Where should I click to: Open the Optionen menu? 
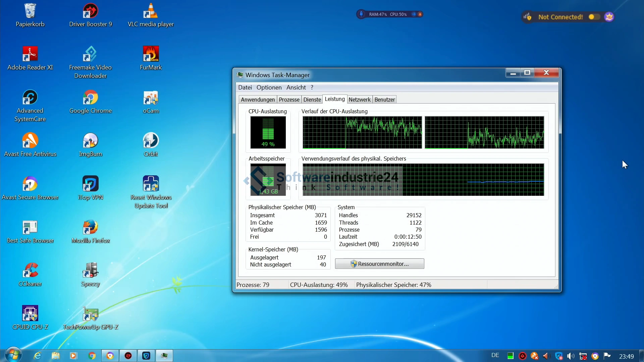269,87
